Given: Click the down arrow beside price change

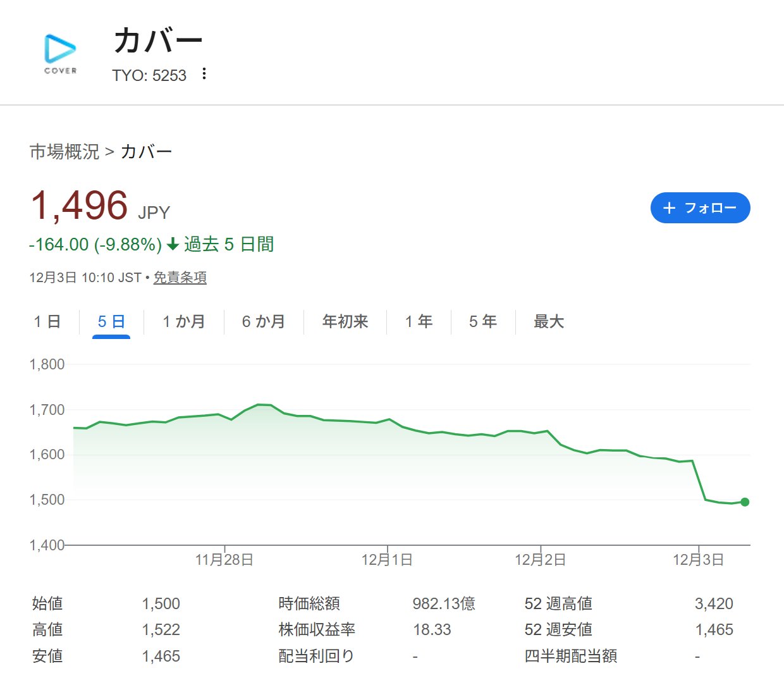Looking at the screenshot, I should tap(173, 244).
